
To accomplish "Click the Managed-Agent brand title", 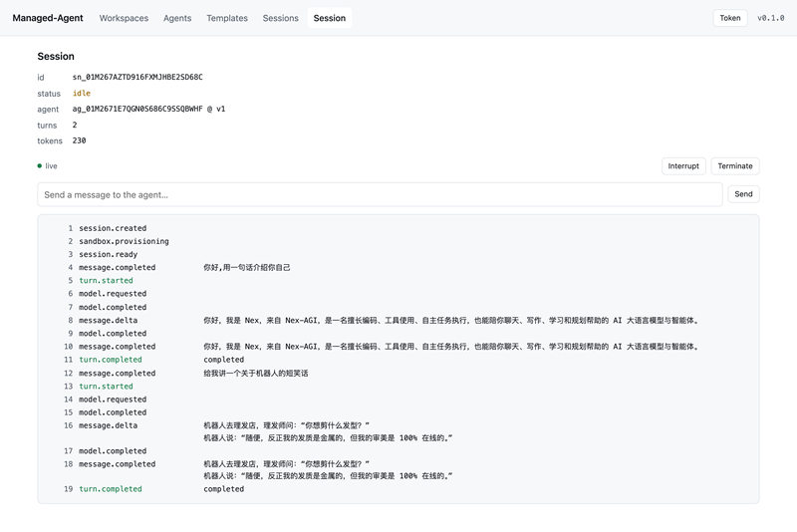I will click(x=48, y=18).
